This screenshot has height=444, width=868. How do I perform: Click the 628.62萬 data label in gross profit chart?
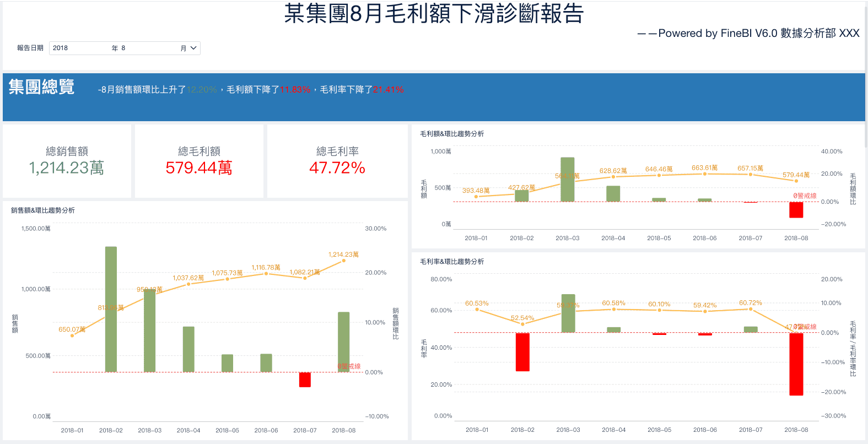tap(613, 171)
